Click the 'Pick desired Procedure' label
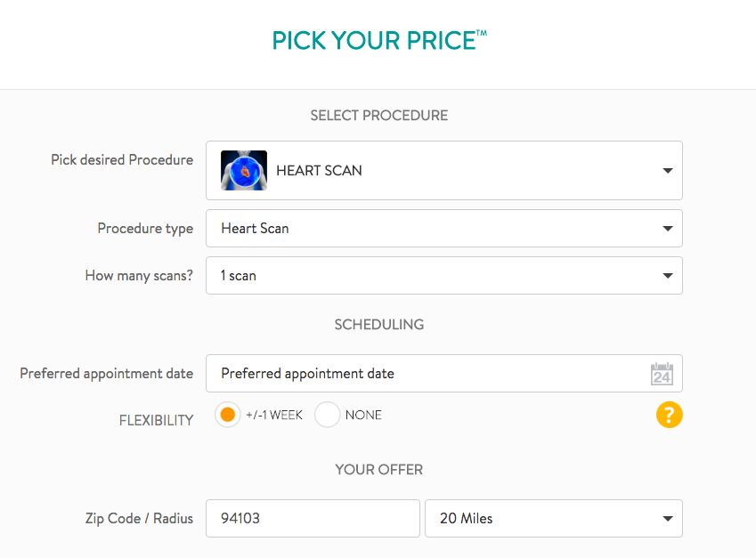The width and height of the screenshot is (756, 558). click(122, 160)
